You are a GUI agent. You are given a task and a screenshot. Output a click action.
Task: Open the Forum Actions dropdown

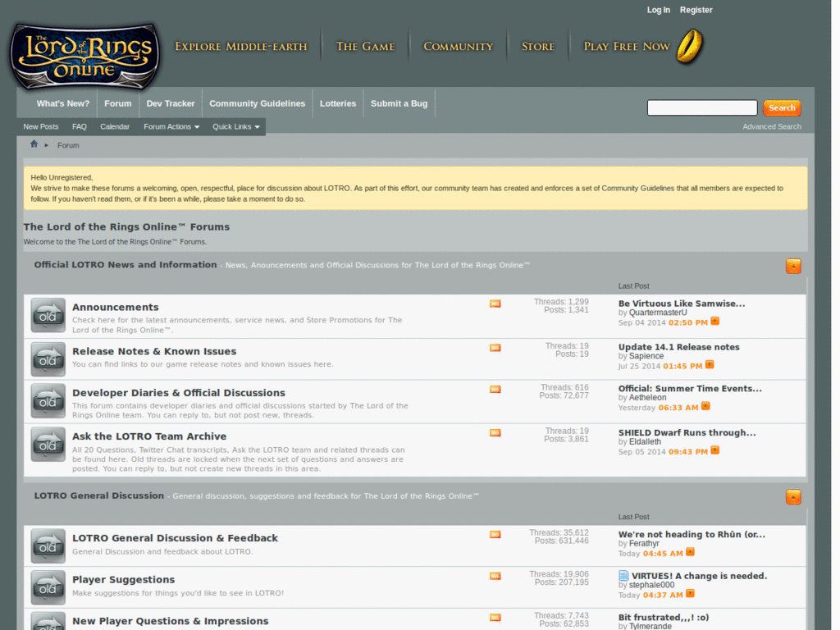171,127
